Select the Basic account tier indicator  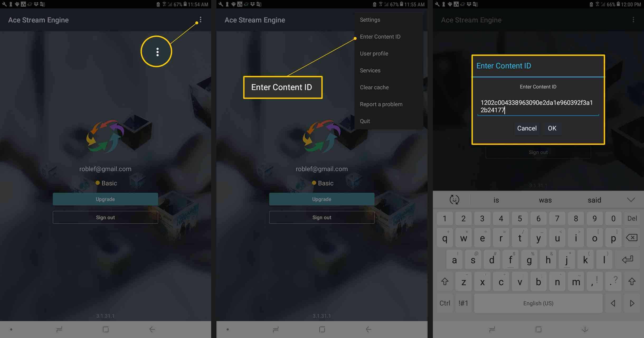(105, 182)
